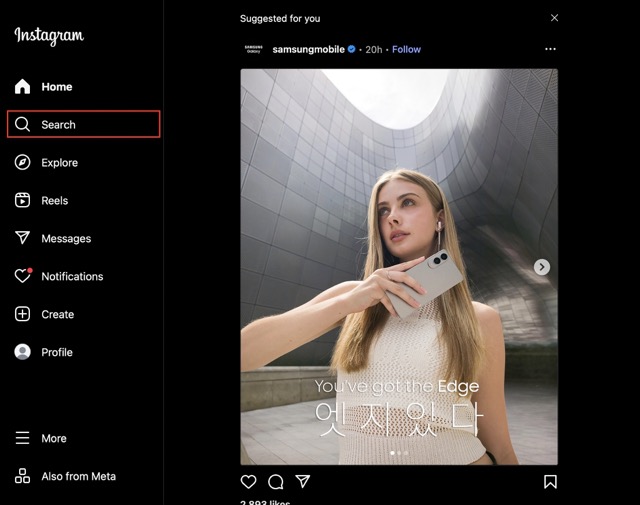
Task: Select Search menu label
Action: [x=58, y=125]
